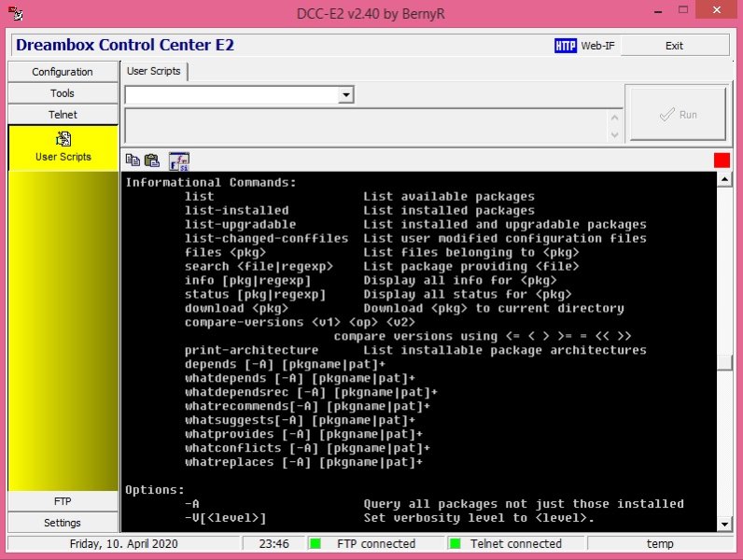
Task: Click the script description text area
Action: click(x=366, y=126)
